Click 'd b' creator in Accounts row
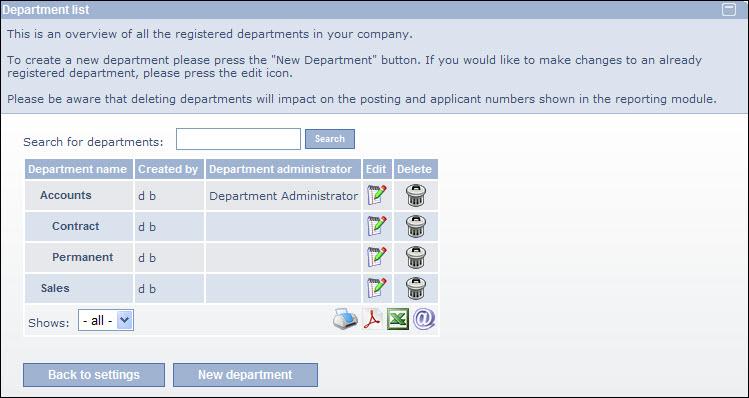The height and width of the screenshot is (398, 749). click(x=147, y=196)
